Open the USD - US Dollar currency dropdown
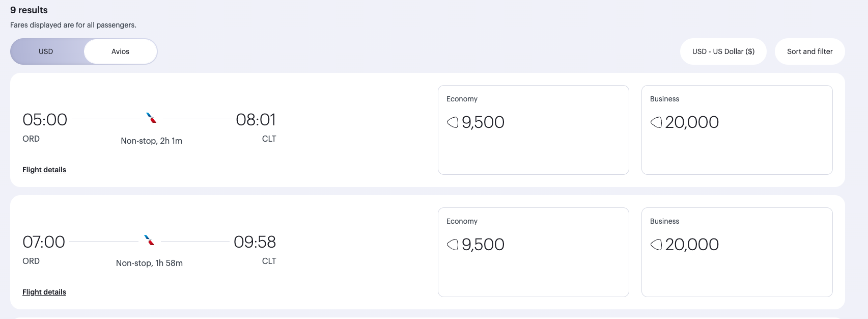 [x=723, y=51]
